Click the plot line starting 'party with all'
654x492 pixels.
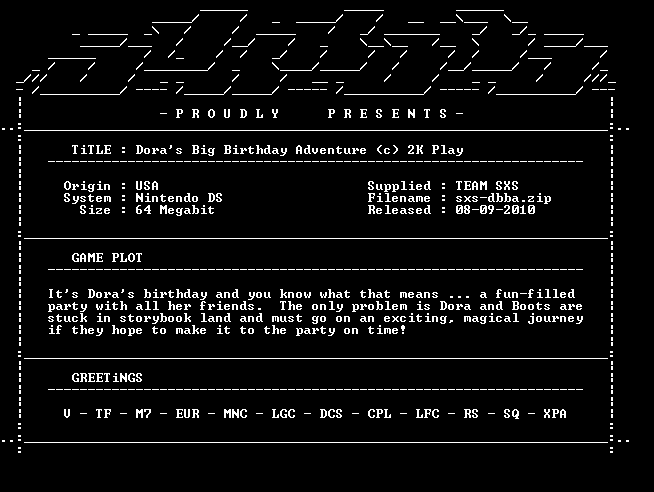(315, 306)
